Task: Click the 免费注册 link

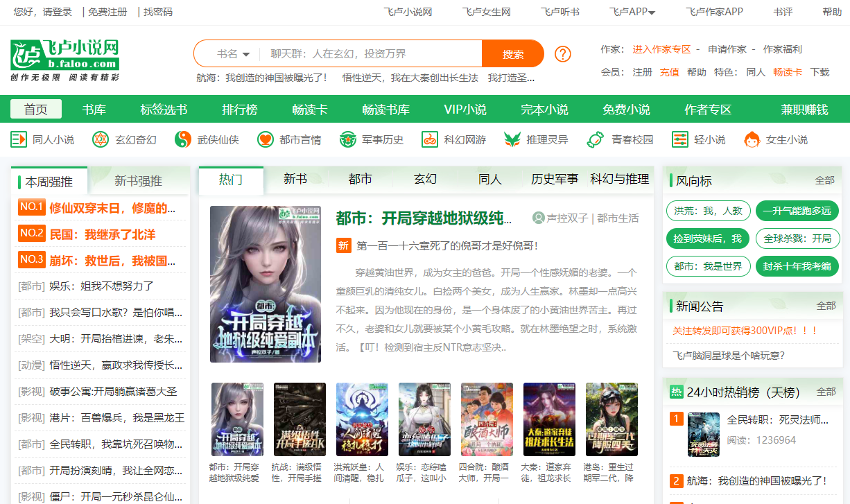Action: click(x=107, y=12)
